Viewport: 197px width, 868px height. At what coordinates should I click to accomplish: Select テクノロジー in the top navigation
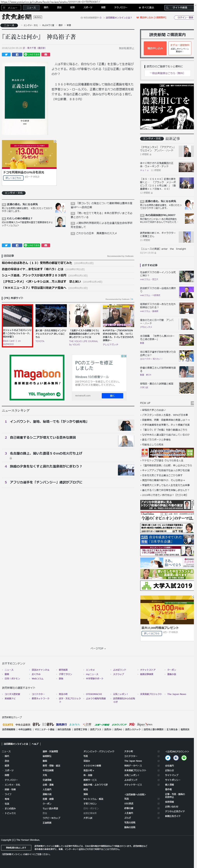[x=121, y=7]
